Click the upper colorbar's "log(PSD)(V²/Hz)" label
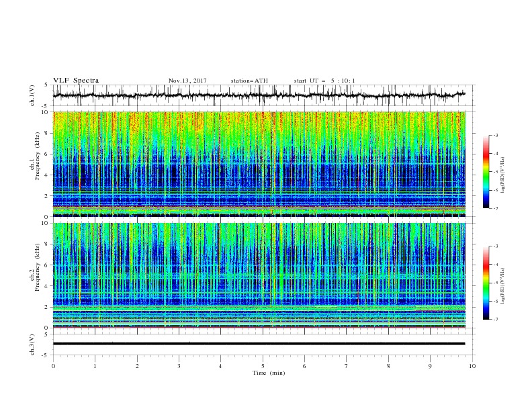This screenshot has width=532, height=411. pyautogui.click(x=502, y=175)
